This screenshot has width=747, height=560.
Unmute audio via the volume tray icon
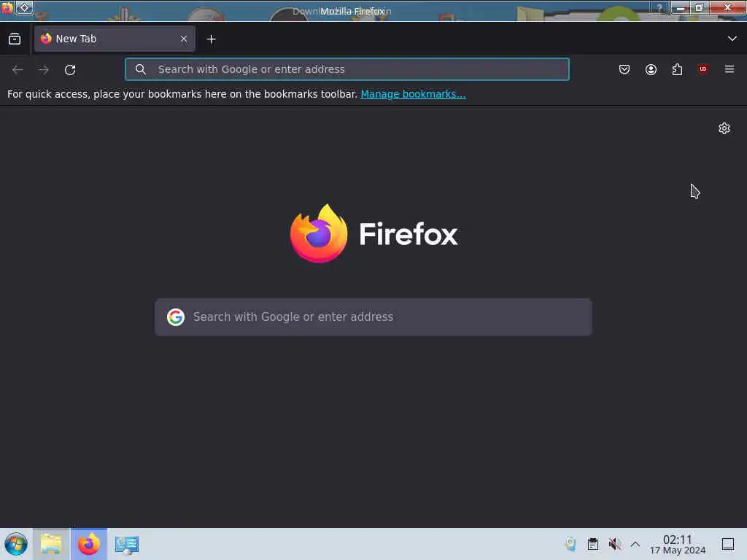[614, 544]
